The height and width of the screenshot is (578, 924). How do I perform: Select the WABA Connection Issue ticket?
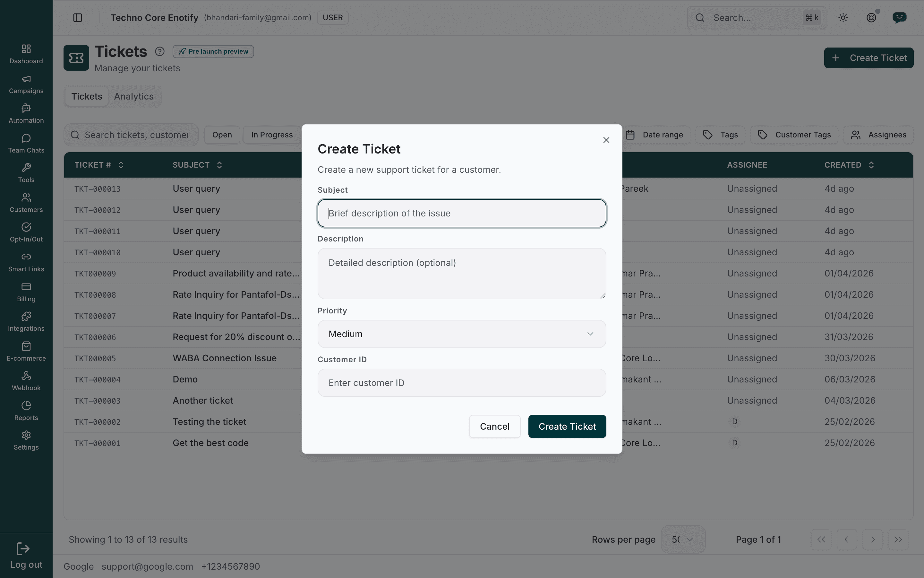(x=488, y=358)
